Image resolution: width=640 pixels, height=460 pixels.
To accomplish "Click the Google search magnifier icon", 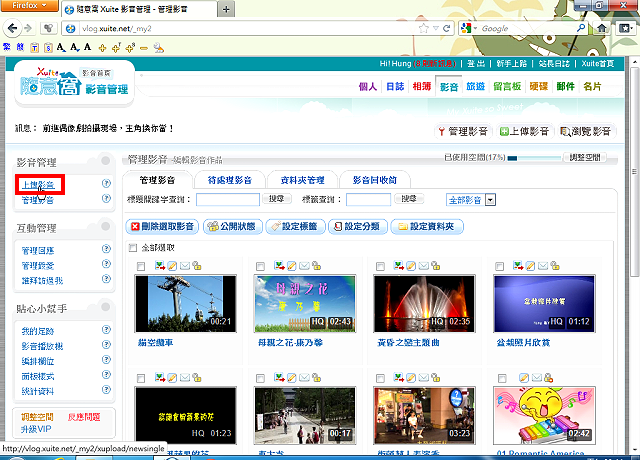I will point(581,28).
